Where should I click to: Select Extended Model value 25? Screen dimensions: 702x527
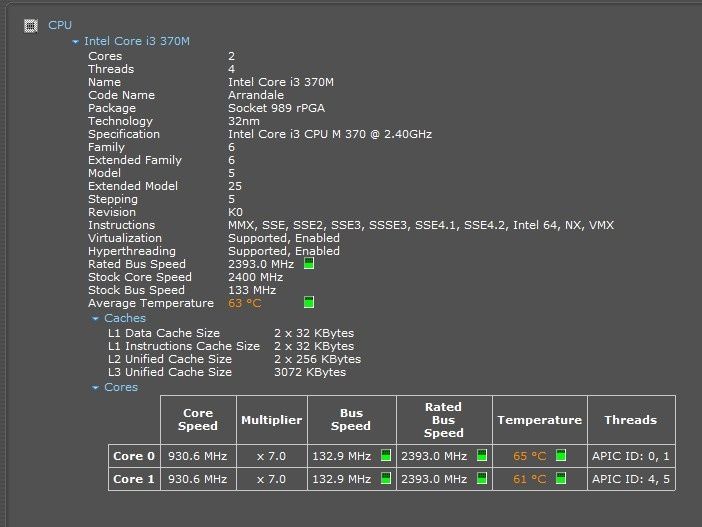coord(235,186)
